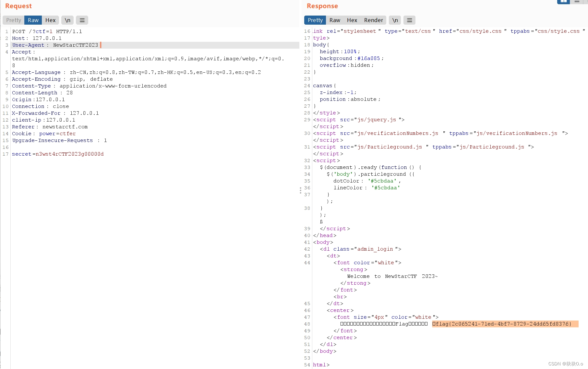Select side-by-side layout icon

pyautogui.click(x=564, y=2)
